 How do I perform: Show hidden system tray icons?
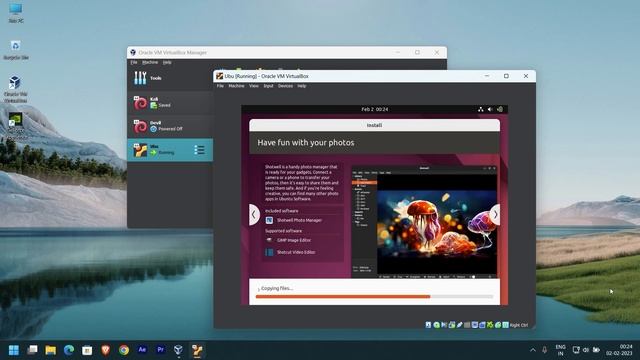coord(533,350)
